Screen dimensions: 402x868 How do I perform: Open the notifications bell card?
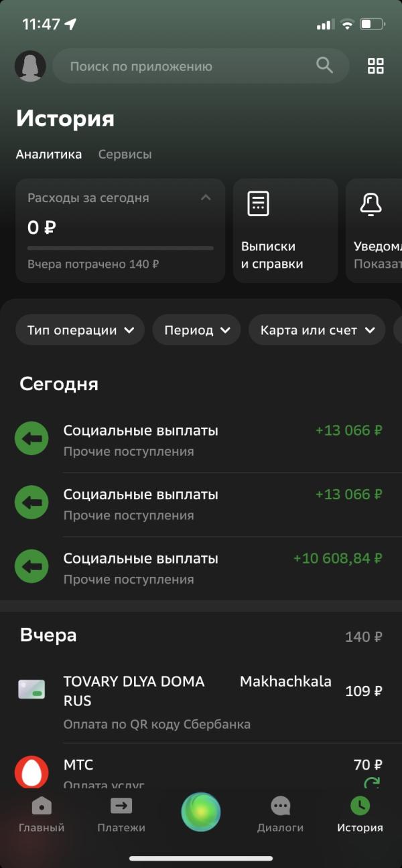point(374,231)
